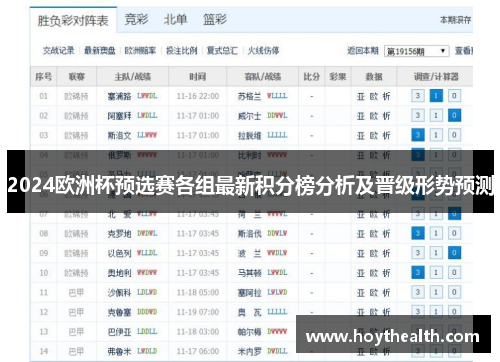This screenshot has height=362, width=500.
Task: Toggle result 3 for row 02 阿塞拜
Action: pyautogui.click(x=418, y=116)
